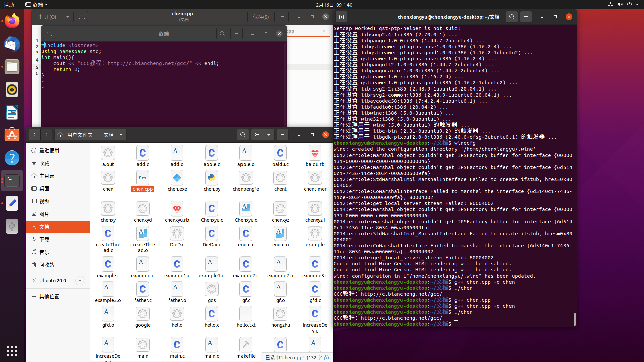Screen dimensions: 644x362
Task: Click 打开(O) button in gedit
Action: point(48,17)
